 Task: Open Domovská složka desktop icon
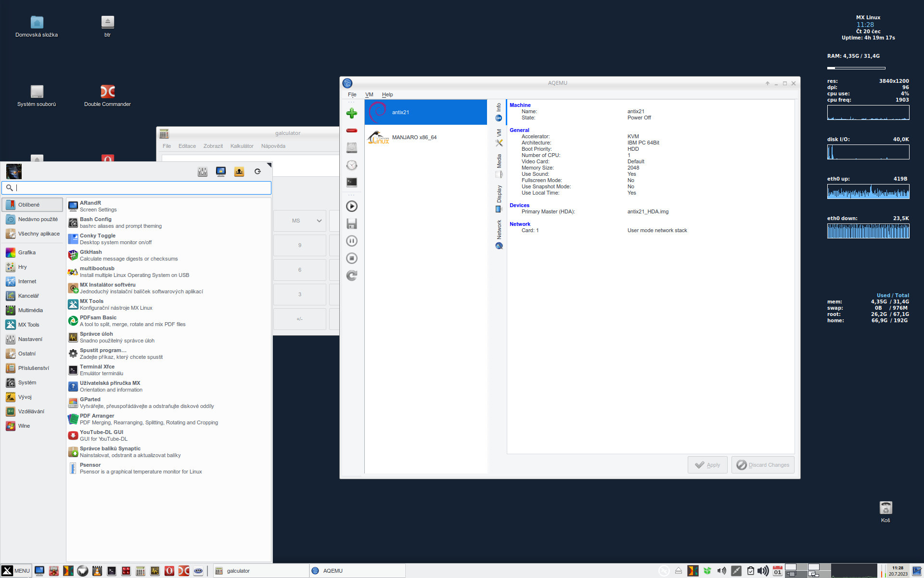tap(37, 26)
